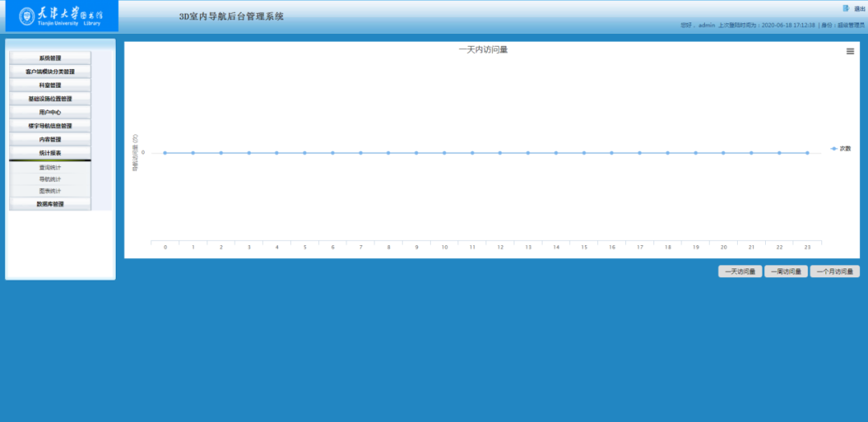The image size is (868, 422).
Task: Expand the 科室管理 sidebar section
Action: point(50,85)
